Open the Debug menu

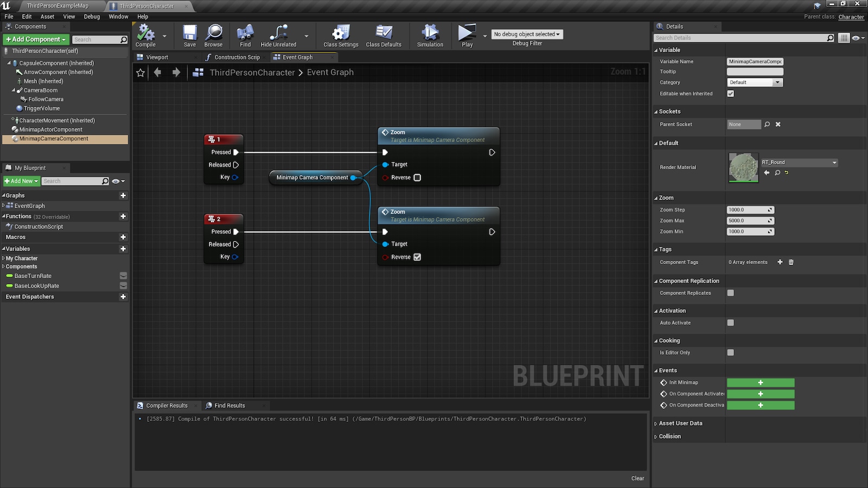pyautogui.click(x=92, y=16)
